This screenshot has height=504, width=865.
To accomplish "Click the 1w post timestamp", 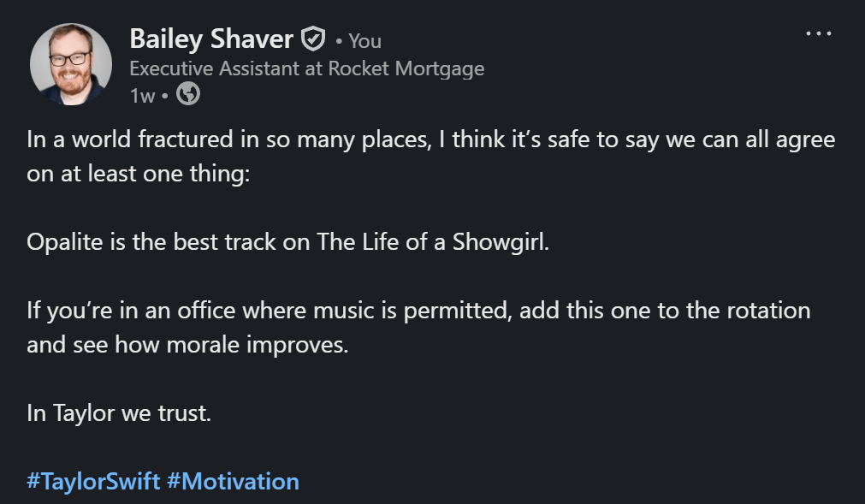I will pos(141,96).
